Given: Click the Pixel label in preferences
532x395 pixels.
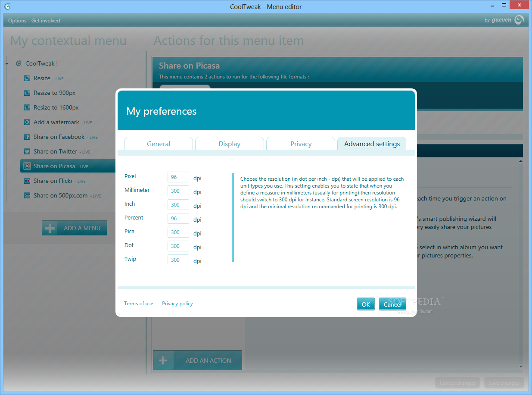Looking at the screenshot, I should point(130,176).
